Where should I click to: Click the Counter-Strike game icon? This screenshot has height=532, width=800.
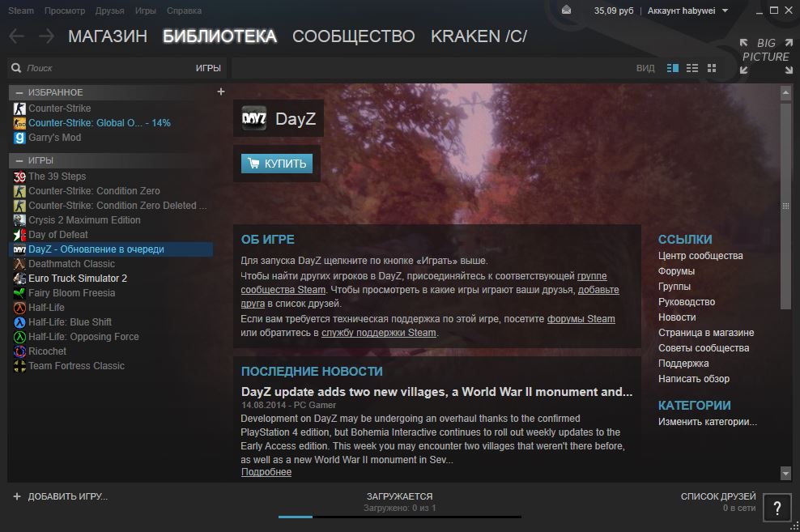point(19,109)
